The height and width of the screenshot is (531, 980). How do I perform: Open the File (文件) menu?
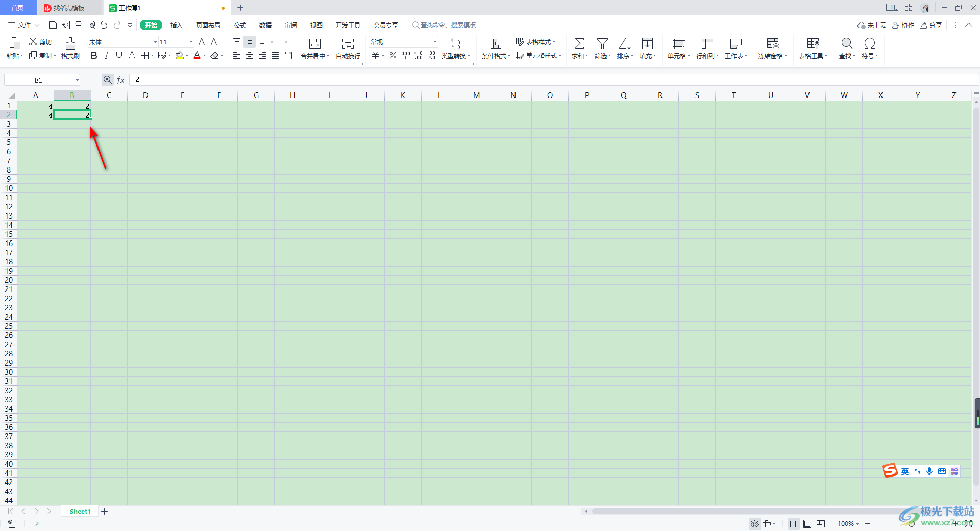point(23,25)
